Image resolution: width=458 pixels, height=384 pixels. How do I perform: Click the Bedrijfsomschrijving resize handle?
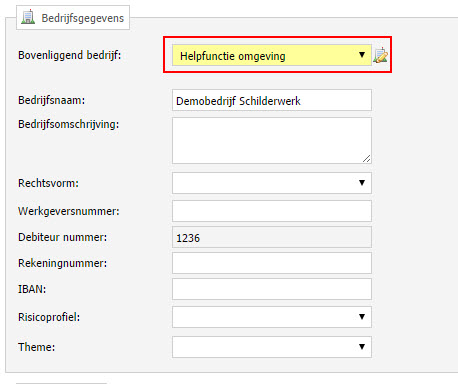[x=366, y=159]
